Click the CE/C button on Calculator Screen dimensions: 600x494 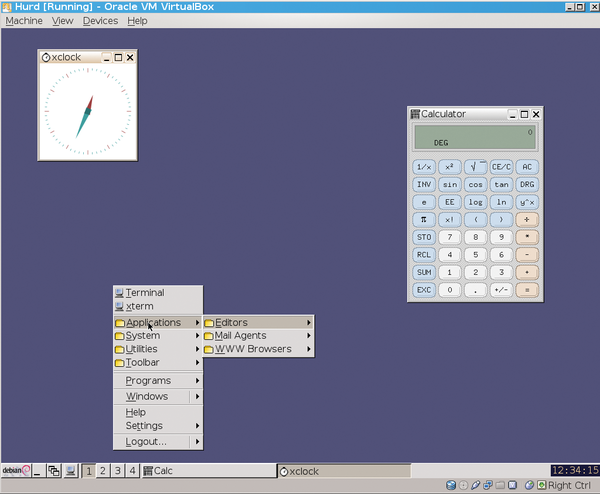pos(501,167)
